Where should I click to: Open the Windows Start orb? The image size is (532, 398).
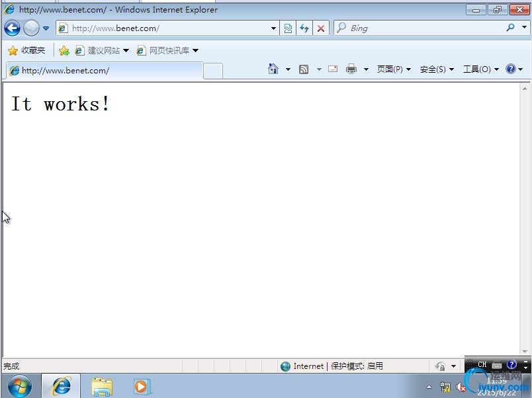click(20, 386)
